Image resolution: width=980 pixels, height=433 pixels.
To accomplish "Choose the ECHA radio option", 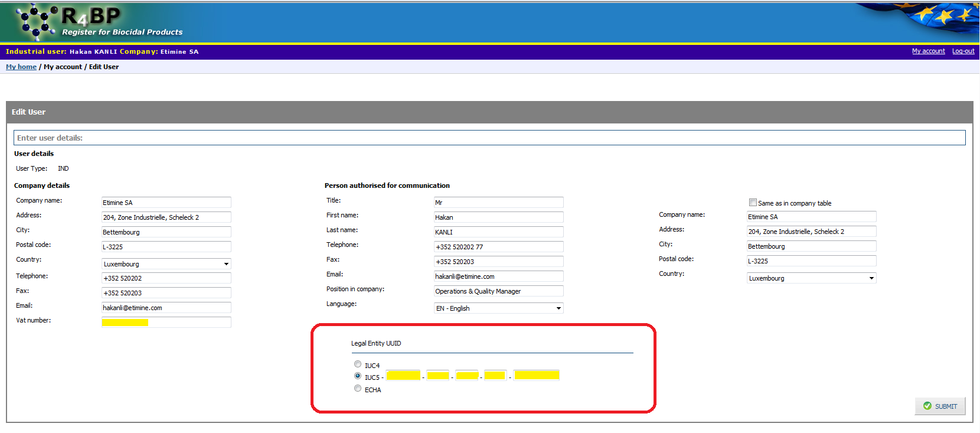I will click(358, 388).
